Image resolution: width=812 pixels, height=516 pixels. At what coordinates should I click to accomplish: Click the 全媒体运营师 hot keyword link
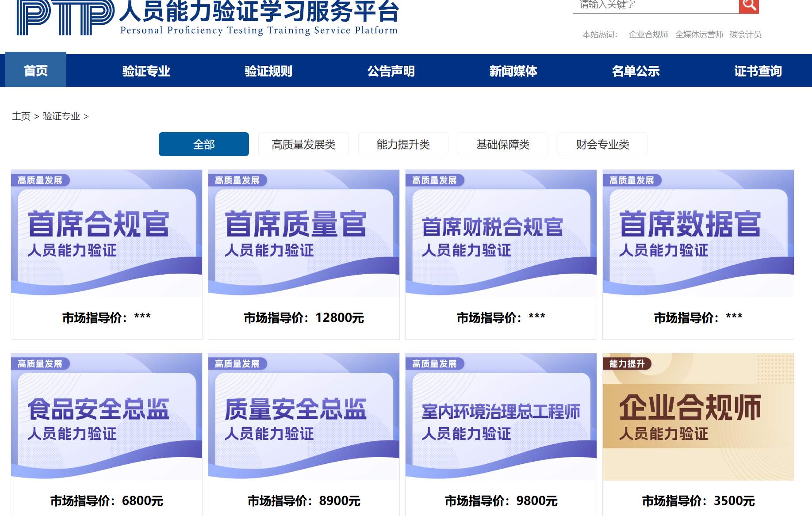699,34
